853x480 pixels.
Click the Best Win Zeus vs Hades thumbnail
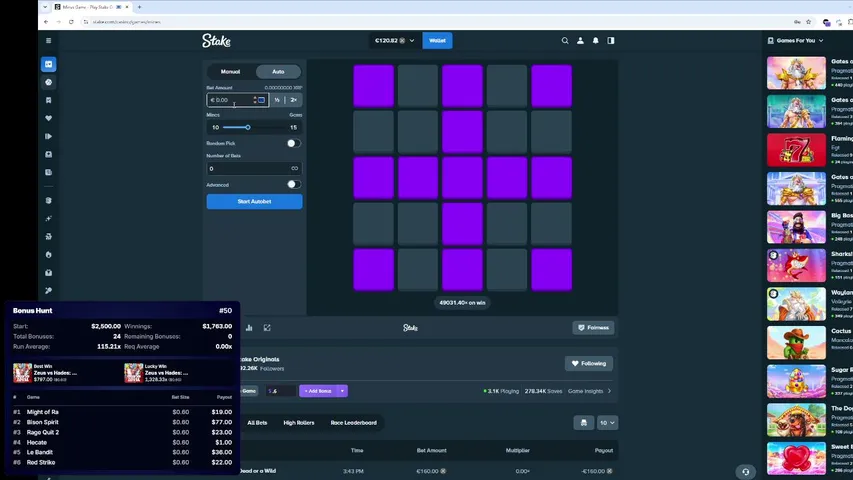[22, 373]
